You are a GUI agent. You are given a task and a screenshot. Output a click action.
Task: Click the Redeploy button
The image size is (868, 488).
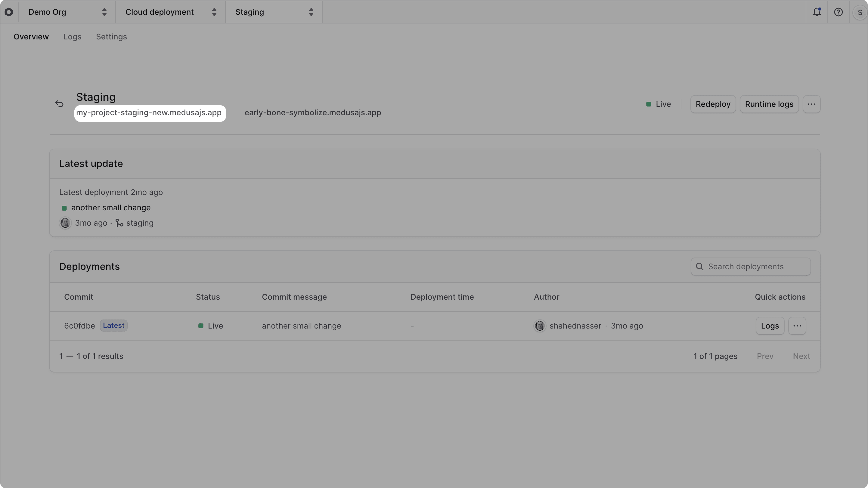click(713, 104)
